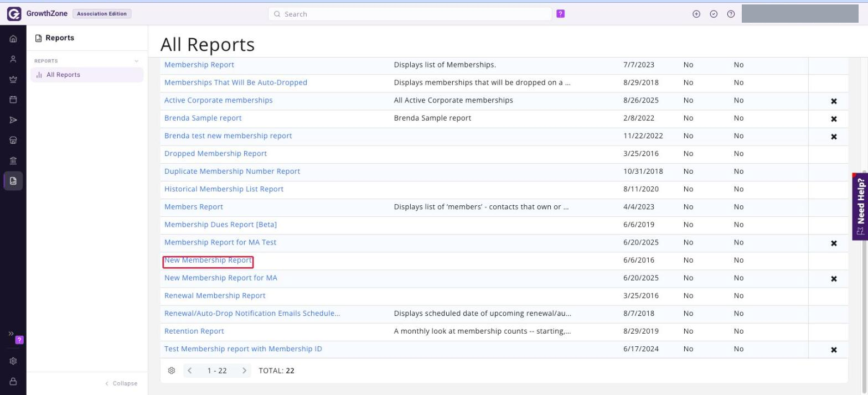Click page range 1 - 22 indicator

click(217, 371)
